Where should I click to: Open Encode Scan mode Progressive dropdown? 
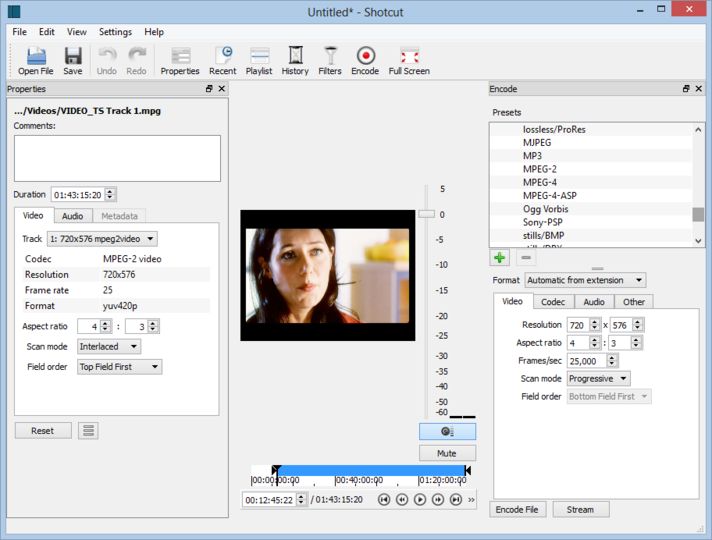pos(598,379)
